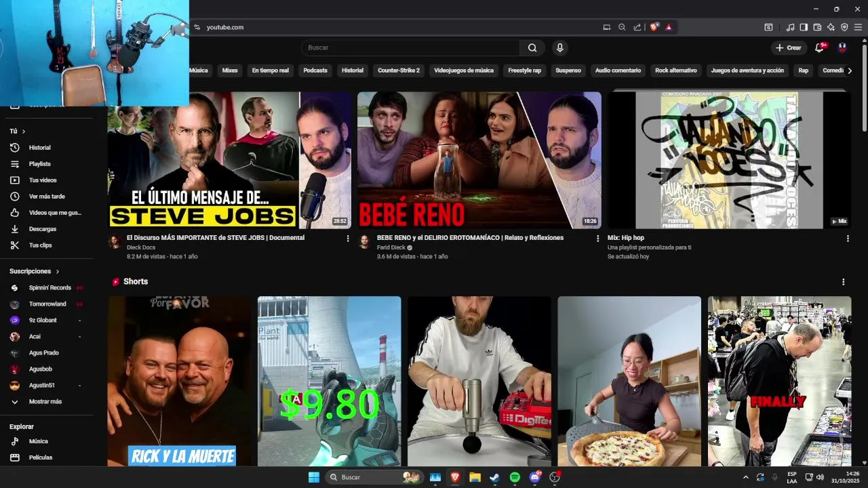
Task: Click the youtube.com address bar
Action: (x=400, y=27)
